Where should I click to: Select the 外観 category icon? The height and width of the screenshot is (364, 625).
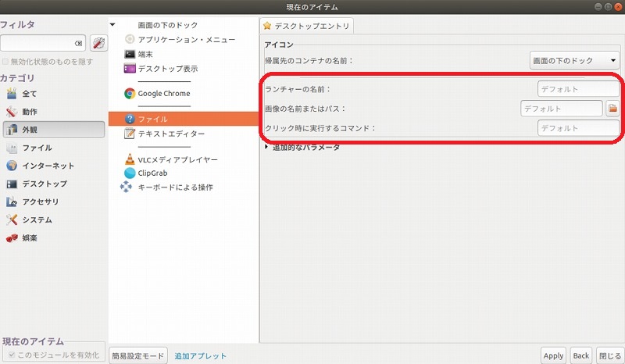[x=12, y=130]
